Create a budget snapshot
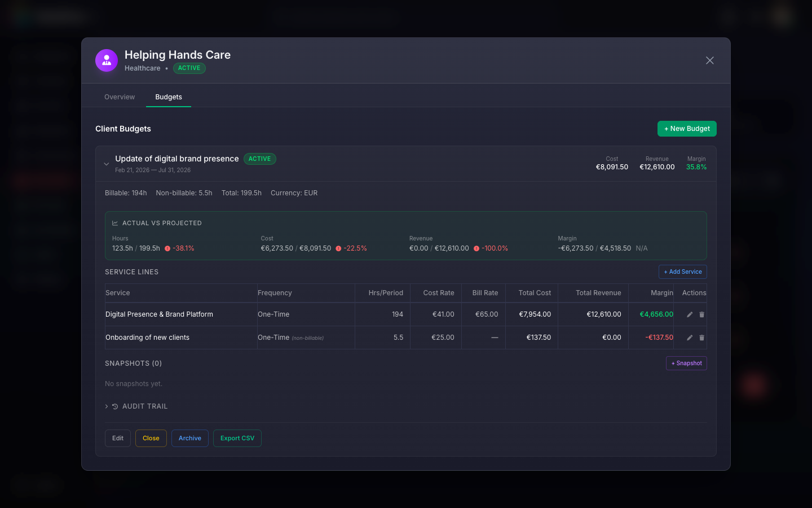 686,363
